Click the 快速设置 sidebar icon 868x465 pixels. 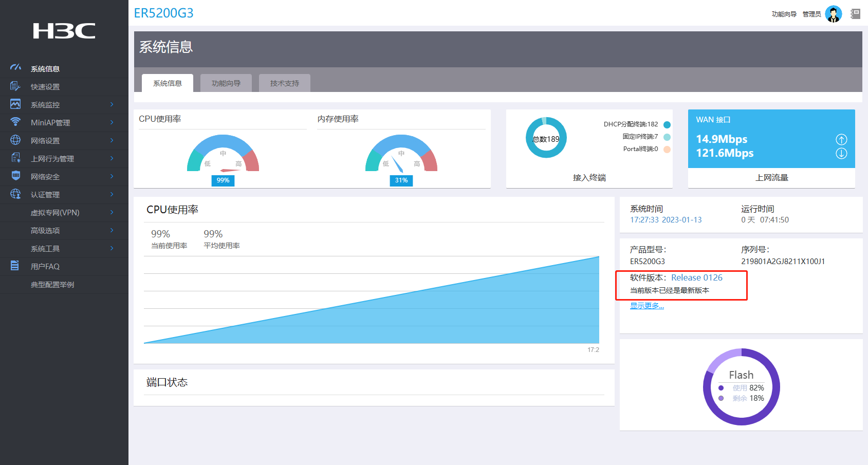coord(15,86)
